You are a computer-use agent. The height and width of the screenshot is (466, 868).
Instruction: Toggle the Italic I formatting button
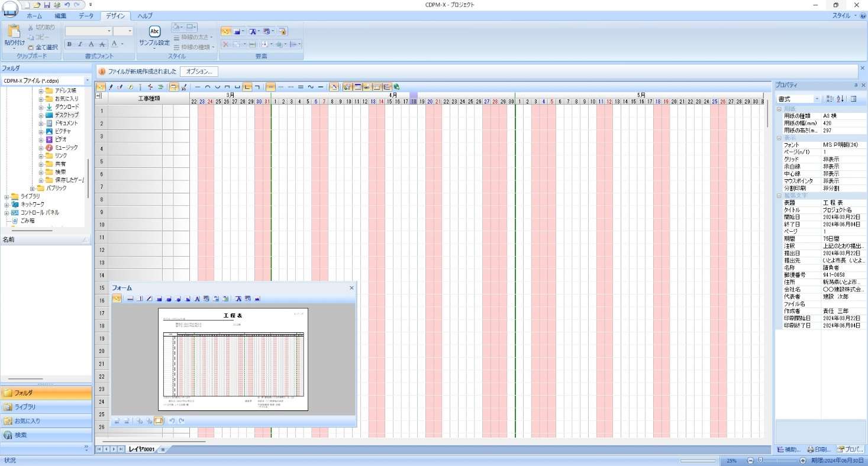click(80, 44)
